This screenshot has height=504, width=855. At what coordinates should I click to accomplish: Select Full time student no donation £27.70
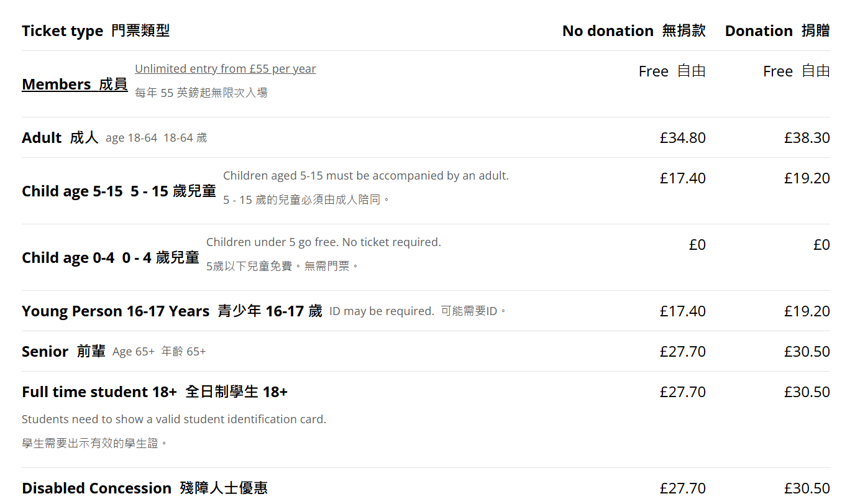coord(683,392)
